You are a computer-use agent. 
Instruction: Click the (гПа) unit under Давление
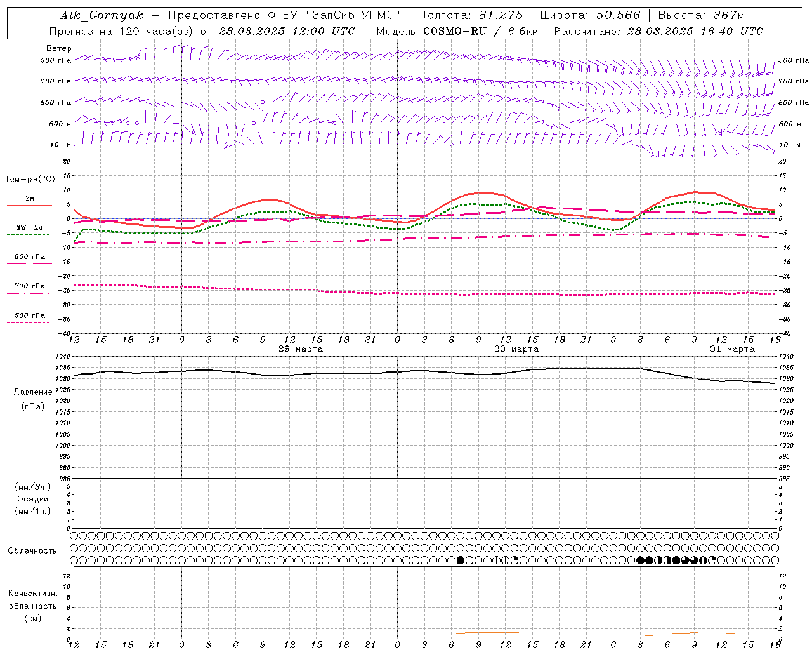tap(33, 406)
